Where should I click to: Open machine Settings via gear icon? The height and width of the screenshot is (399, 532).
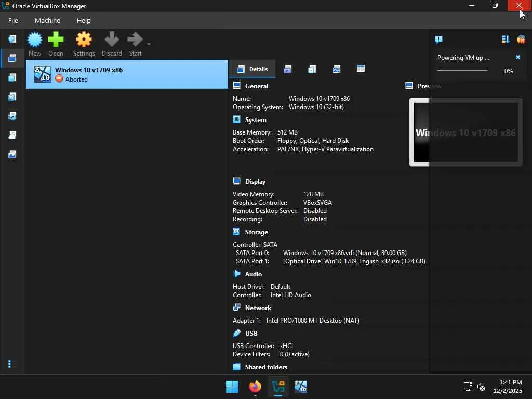tap(84, 44)
